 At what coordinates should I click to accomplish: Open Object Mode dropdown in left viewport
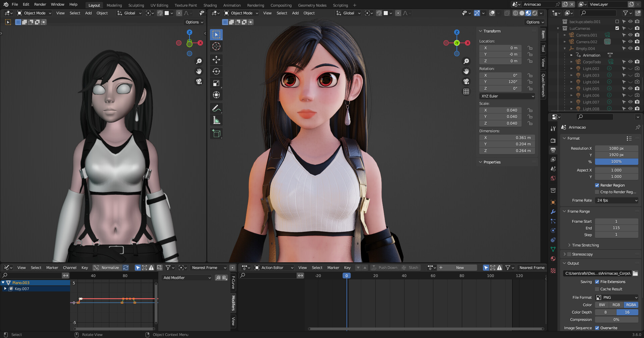34,13
